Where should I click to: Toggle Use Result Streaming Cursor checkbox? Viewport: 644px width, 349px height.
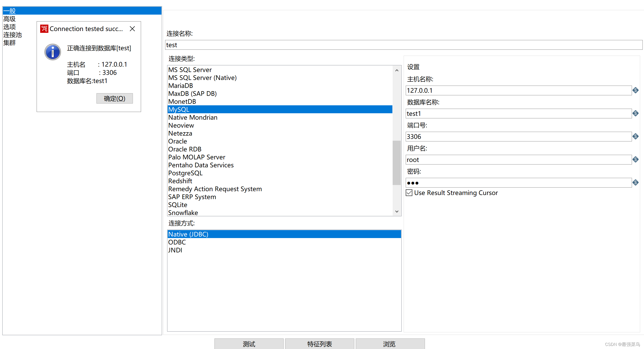[x=409, y=193]
